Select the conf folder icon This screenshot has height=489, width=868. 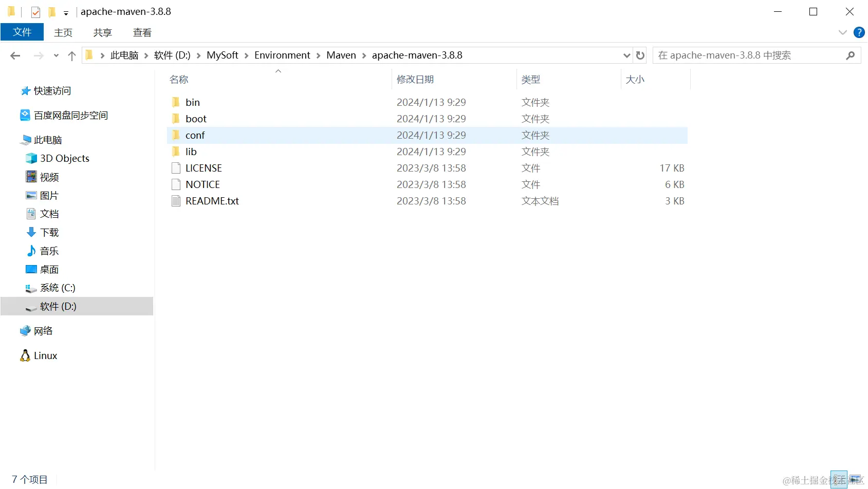point(176,135)
